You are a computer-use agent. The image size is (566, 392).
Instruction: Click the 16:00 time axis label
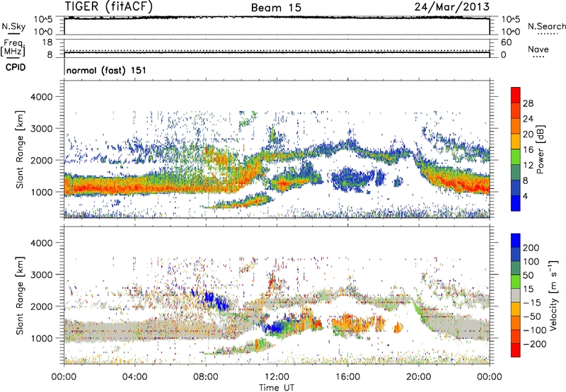[x=347, y=377]
